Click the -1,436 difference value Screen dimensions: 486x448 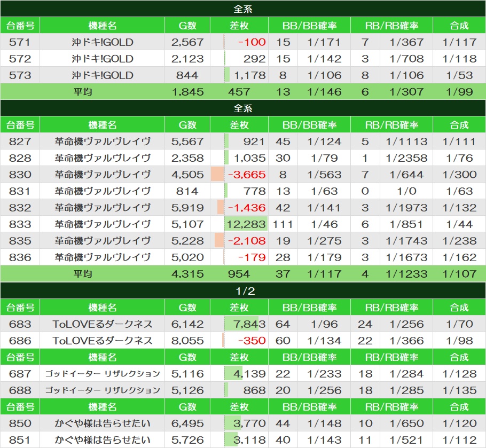(247, 208)
